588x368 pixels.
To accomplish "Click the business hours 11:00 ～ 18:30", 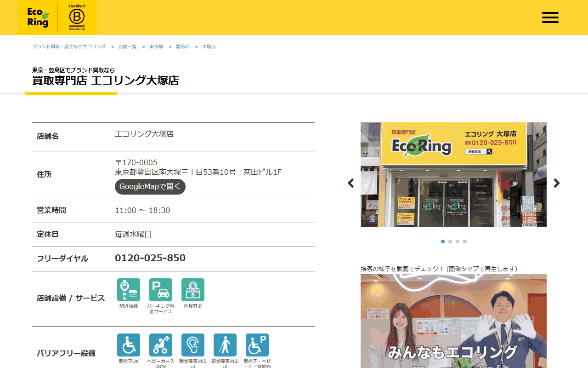I will point(142,210).
